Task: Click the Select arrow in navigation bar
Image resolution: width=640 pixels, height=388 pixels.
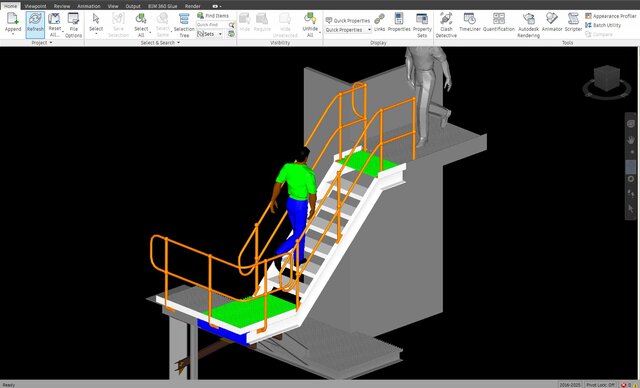Action: pyautogui.click(x=631, y=208)
